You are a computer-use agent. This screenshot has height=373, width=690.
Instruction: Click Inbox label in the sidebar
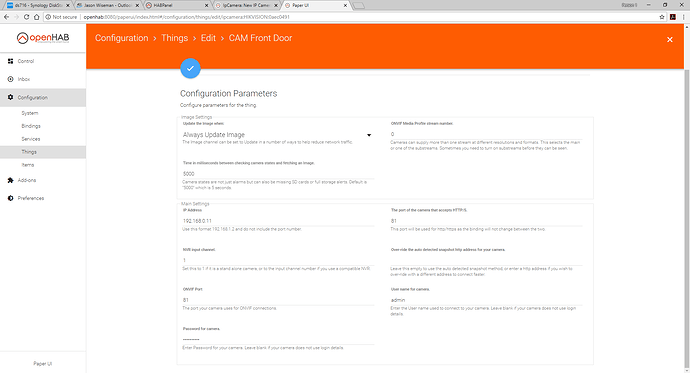click(x=24, y=79)
